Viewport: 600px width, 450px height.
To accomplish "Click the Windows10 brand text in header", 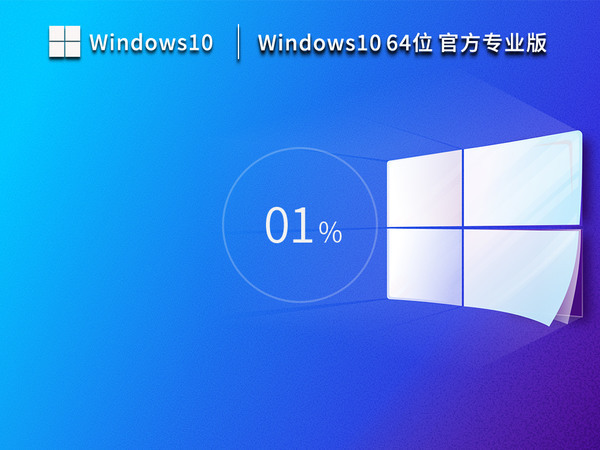I will tap(151, 43).
